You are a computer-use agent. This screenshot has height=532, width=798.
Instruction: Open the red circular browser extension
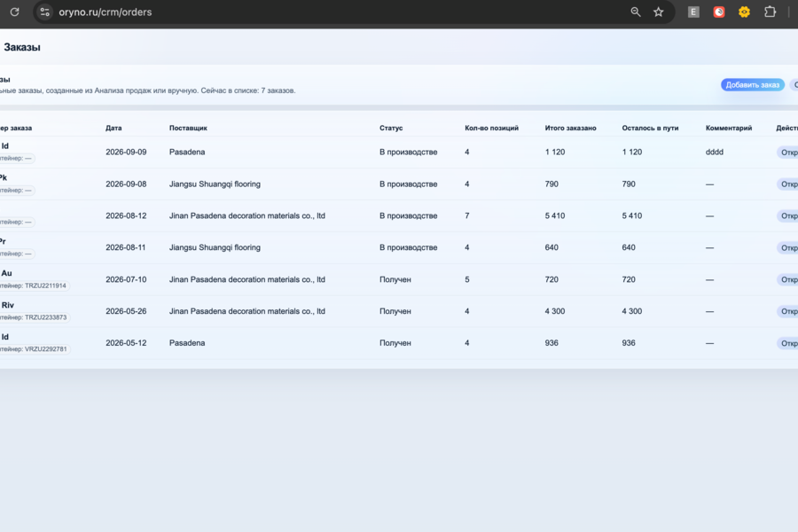click(x=718, y=12)
